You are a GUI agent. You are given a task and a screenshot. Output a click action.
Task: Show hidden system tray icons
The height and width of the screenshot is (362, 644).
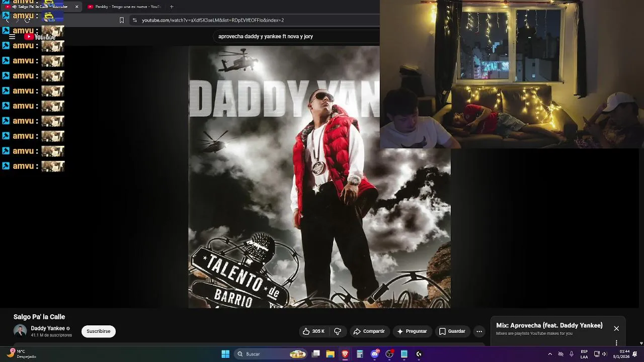pyautogui.click(x=550, y=354)
